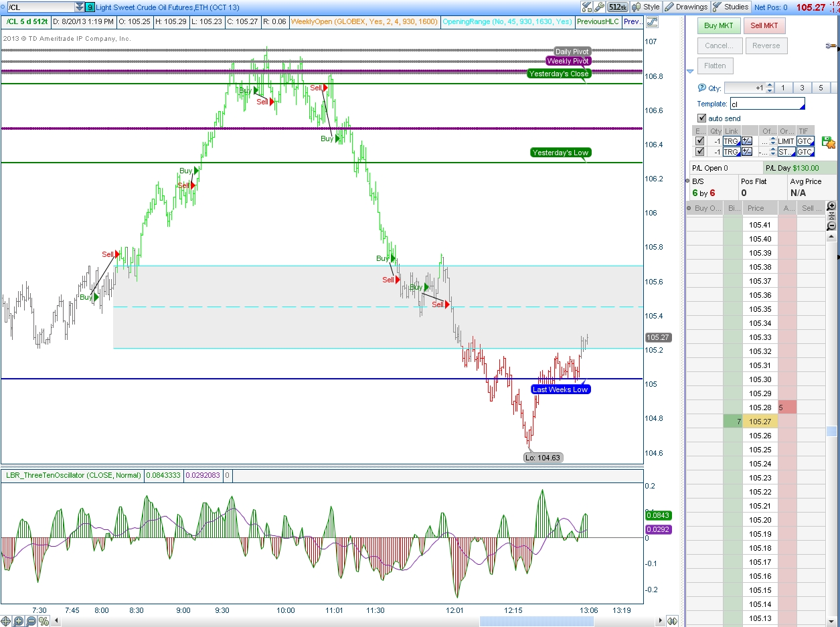Set quantity preset to 5
The width and height of the screenshot is (840, 627).
[x=821, y=88]
